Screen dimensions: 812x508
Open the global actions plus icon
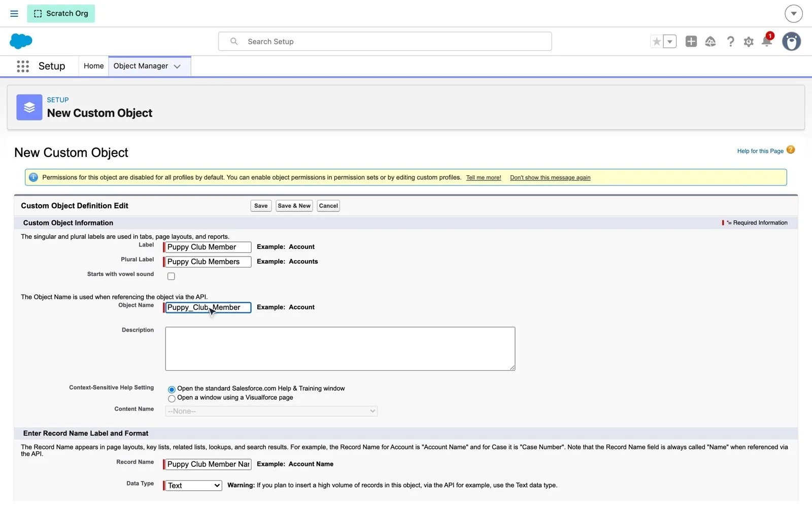(691, 42)
